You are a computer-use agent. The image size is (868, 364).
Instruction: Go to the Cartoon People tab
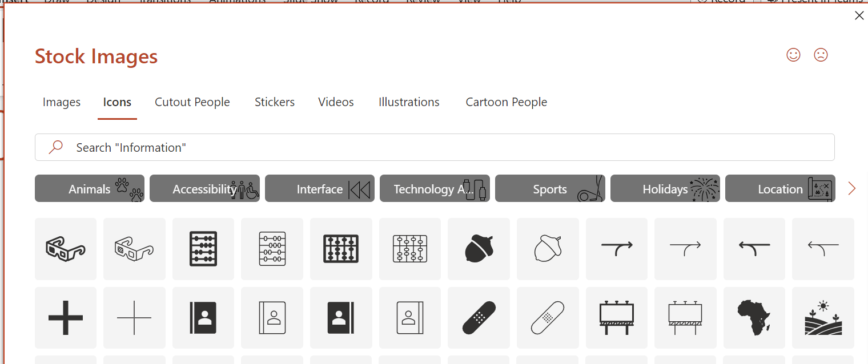pyautogui.click(x=507, y=102)
